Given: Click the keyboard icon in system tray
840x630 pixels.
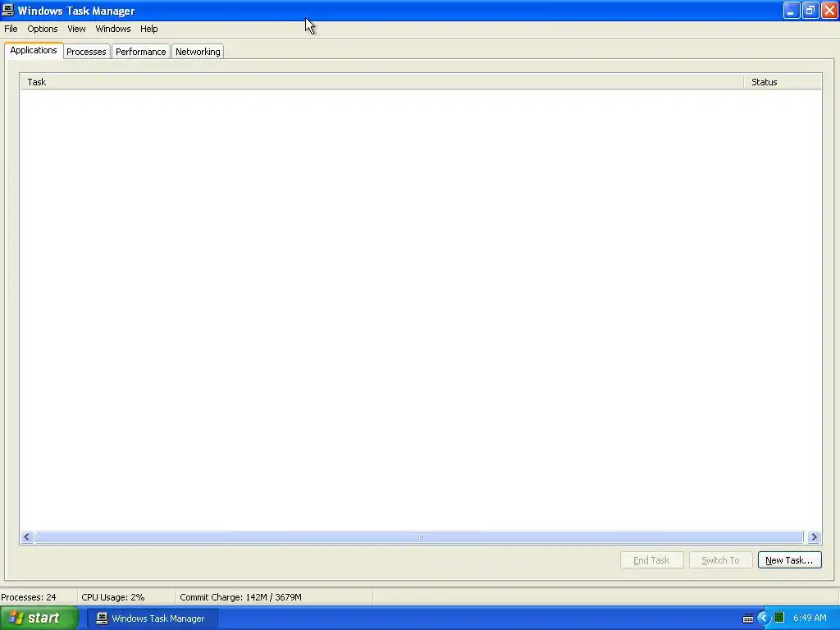Looking at the screenshot, I should coord(748,619).
